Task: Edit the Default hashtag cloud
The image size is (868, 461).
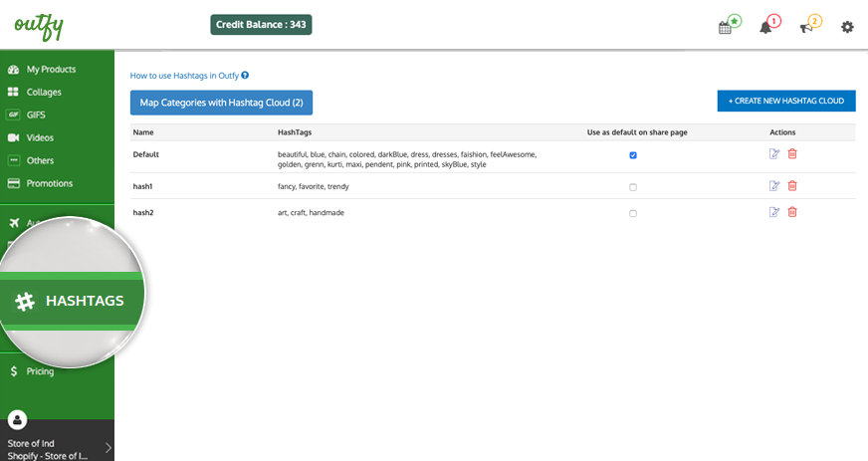Action: coord(774,154)
